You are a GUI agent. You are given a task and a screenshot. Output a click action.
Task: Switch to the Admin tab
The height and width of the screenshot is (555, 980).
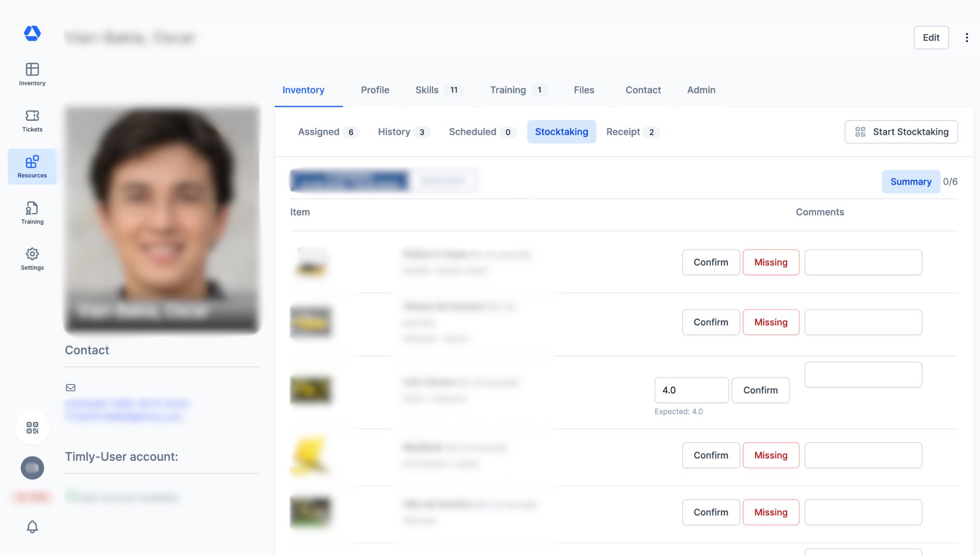[701, 90]
